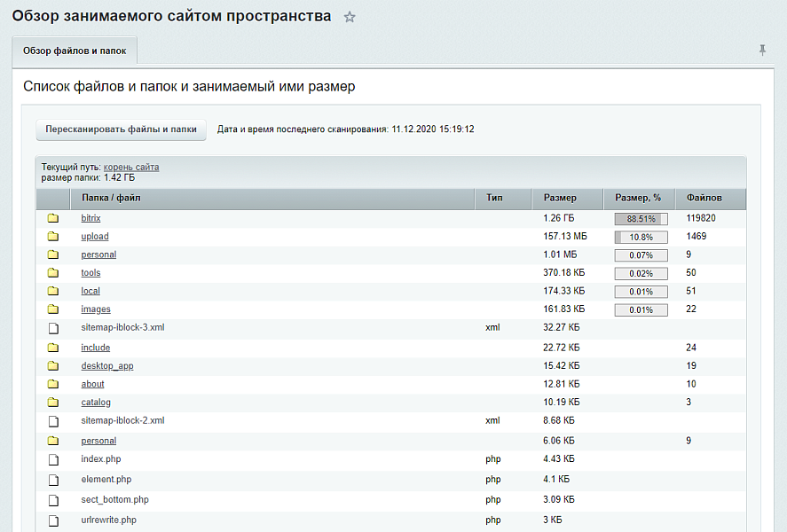The height and width of the screenshot is (532, 787).
Task: Click the folder icon beside desktop_app
Action: [x=53, y=366]
